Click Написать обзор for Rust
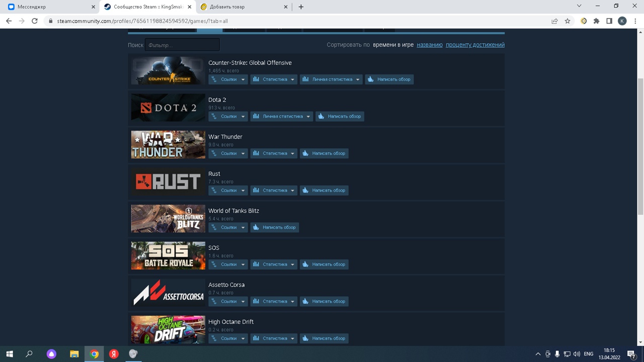The width and height of the screenshot is (644, 362). [x=324, y=190]
